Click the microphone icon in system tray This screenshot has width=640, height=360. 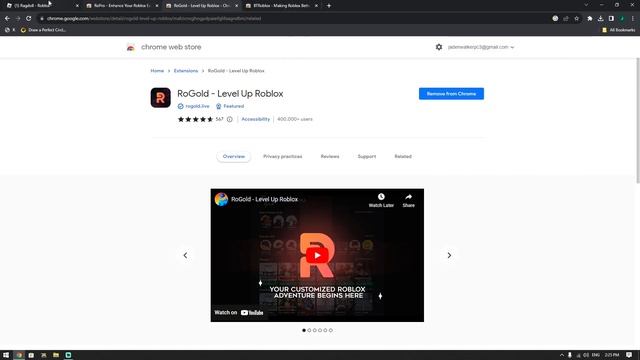pyautogui.click(x=570, y=355)
